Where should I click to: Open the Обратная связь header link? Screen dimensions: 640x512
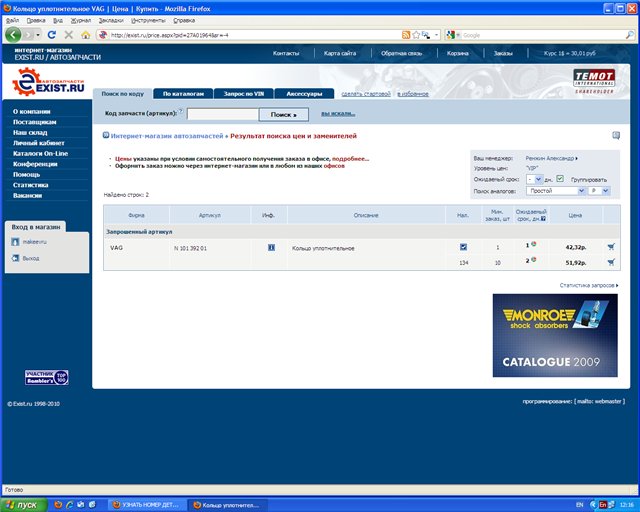coord(401,53)
